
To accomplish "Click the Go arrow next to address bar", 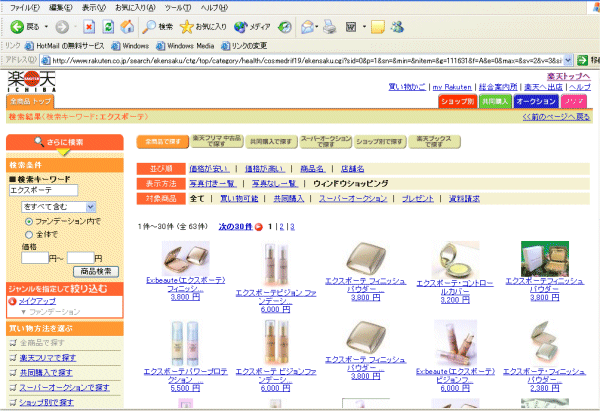I will tap(582, 60).
